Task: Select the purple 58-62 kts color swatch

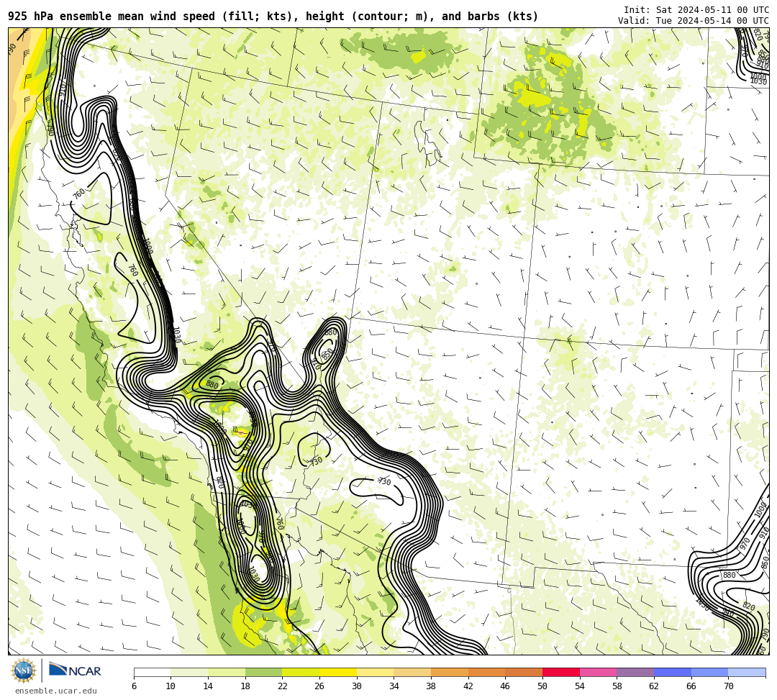Action: 635,672
